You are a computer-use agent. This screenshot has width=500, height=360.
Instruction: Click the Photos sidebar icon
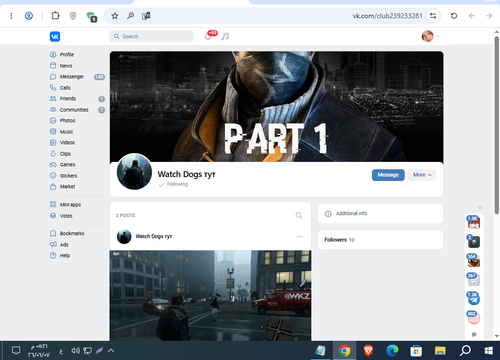tap(53, 121)
